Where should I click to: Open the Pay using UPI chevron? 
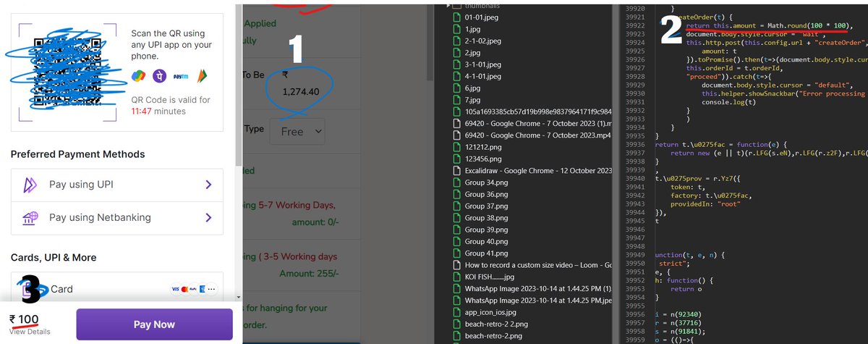pos(208,185)
